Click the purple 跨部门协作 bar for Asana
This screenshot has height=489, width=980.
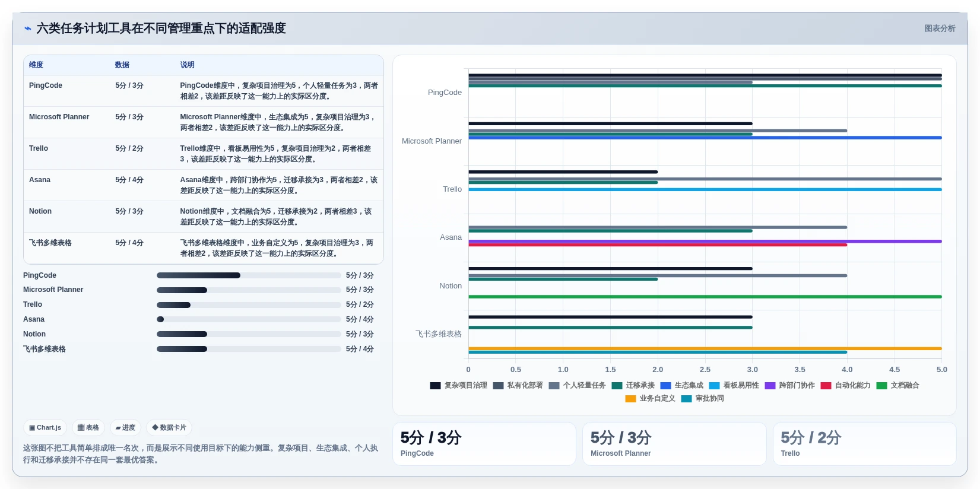coord(705,242)
